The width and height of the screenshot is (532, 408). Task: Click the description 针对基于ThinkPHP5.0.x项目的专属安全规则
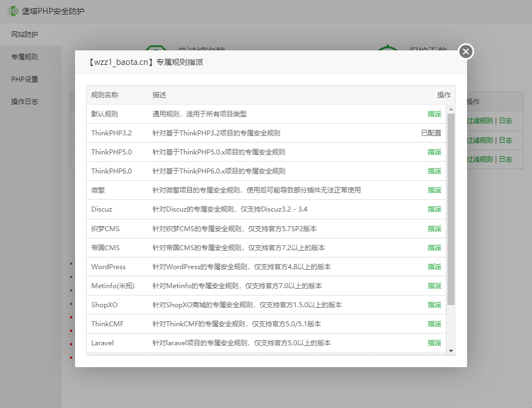tap(219, 152)
